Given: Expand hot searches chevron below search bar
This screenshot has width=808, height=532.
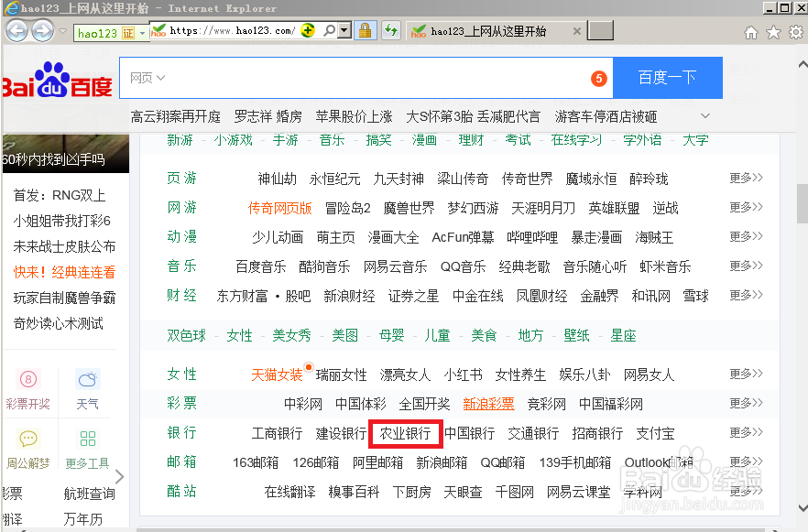Looking at the screenshot, I should (705, 116).
